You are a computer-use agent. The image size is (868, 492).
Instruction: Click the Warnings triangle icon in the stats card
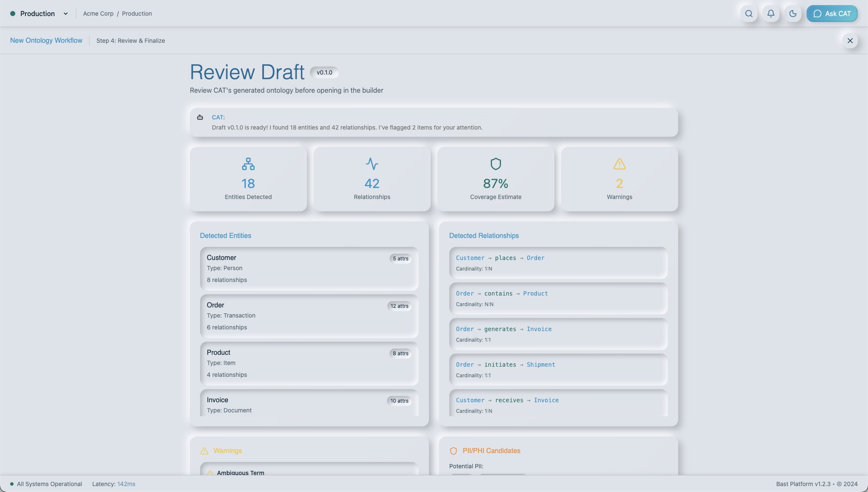tap(620, 164)
